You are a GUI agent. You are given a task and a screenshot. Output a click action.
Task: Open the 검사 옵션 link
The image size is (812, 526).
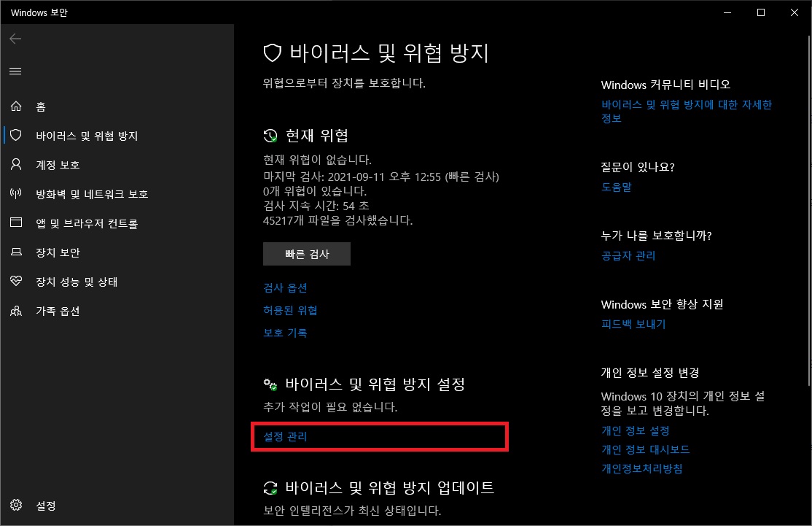click(x=285, y=287)
